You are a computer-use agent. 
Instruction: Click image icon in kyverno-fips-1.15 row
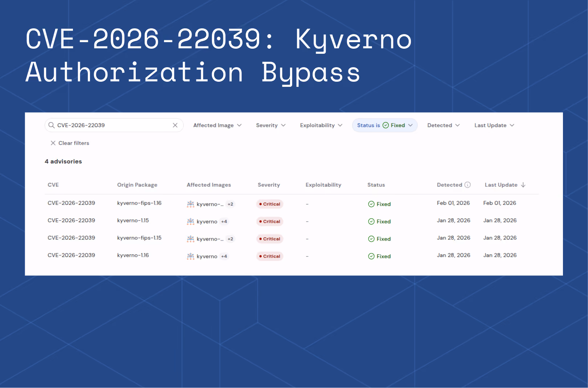pos(191,239)
